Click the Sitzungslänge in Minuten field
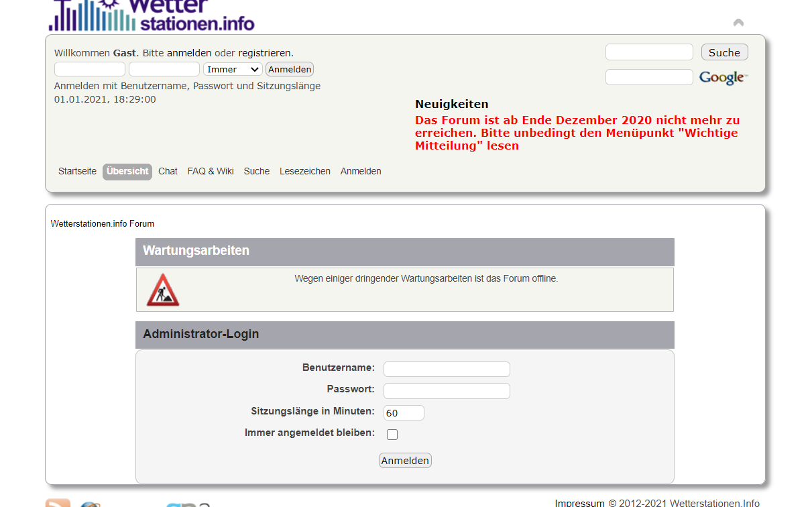Image resolution: width=812 pixels, height=507 pixels. pos(404,413)
